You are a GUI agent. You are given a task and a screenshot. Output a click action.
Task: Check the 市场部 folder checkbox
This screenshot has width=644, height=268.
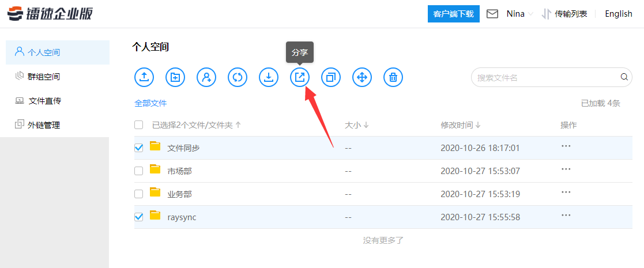click(x=139, y=171)
